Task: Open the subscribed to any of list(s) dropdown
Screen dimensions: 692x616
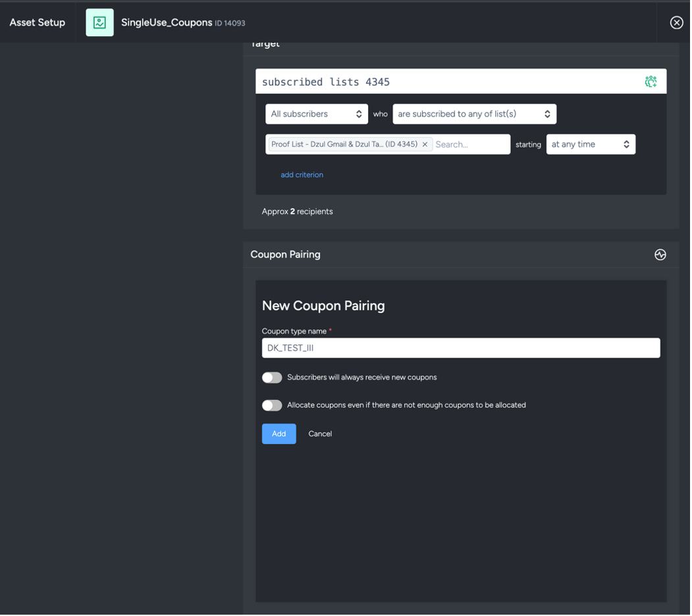Action: pos(474,113)
